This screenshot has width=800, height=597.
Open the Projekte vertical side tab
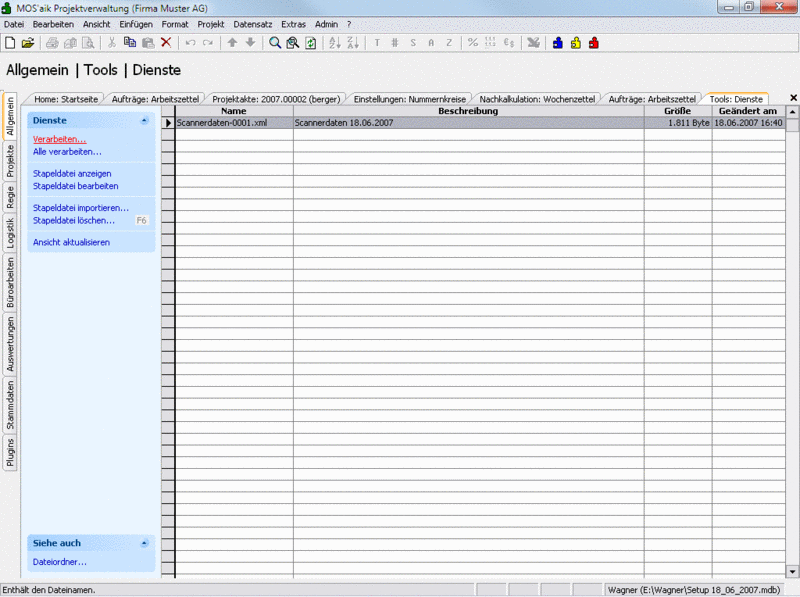click(x=10, y=161)
